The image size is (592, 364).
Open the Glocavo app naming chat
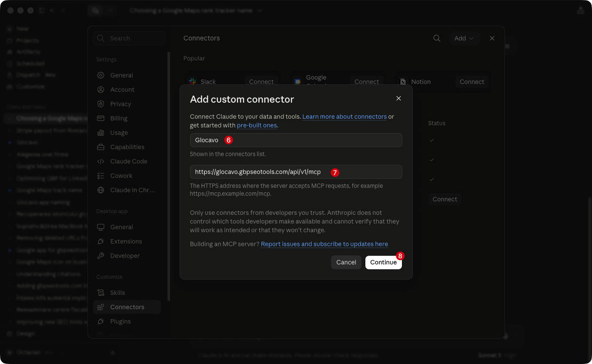coord(43,202)
